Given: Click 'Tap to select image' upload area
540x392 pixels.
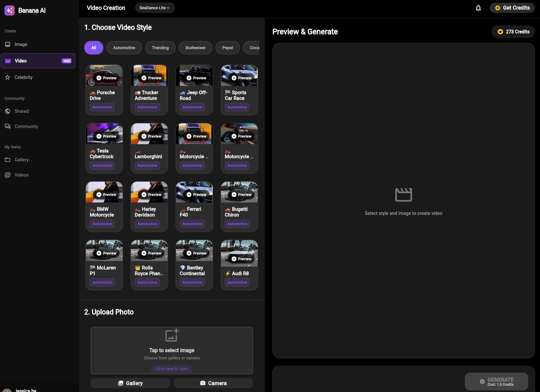Looking at the screenshot, I should pos(172,350).
